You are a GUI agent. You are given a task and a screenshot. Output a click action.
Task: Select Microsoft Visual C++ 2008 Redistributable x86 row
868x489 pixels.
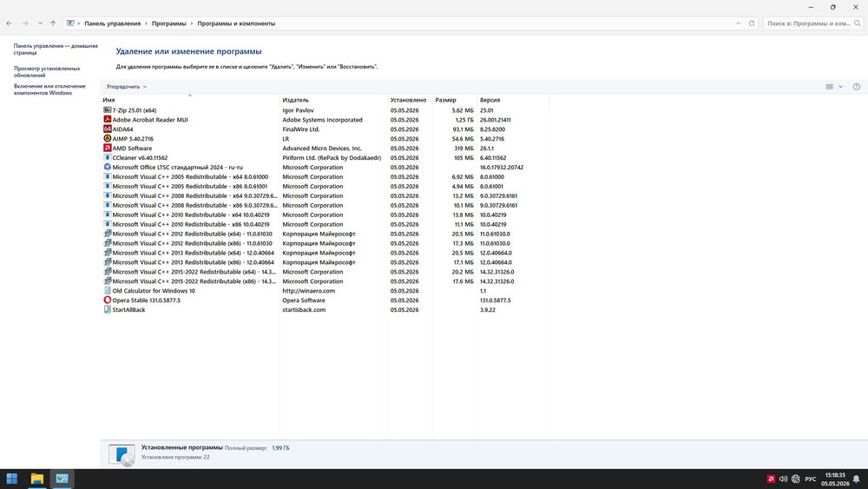coord(325,205)
